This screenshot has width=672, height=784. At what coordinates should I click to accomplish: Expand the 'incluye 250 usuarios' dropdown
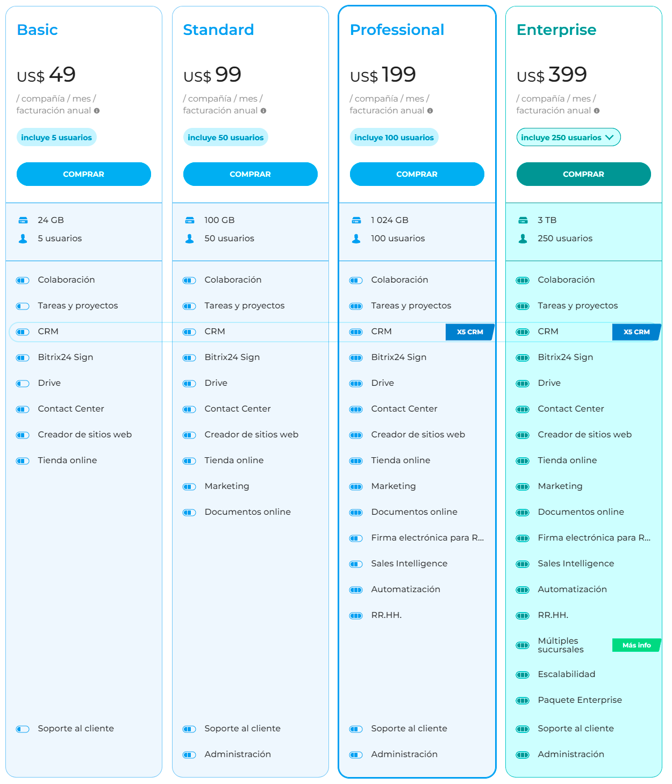click(x=568, y=138)
